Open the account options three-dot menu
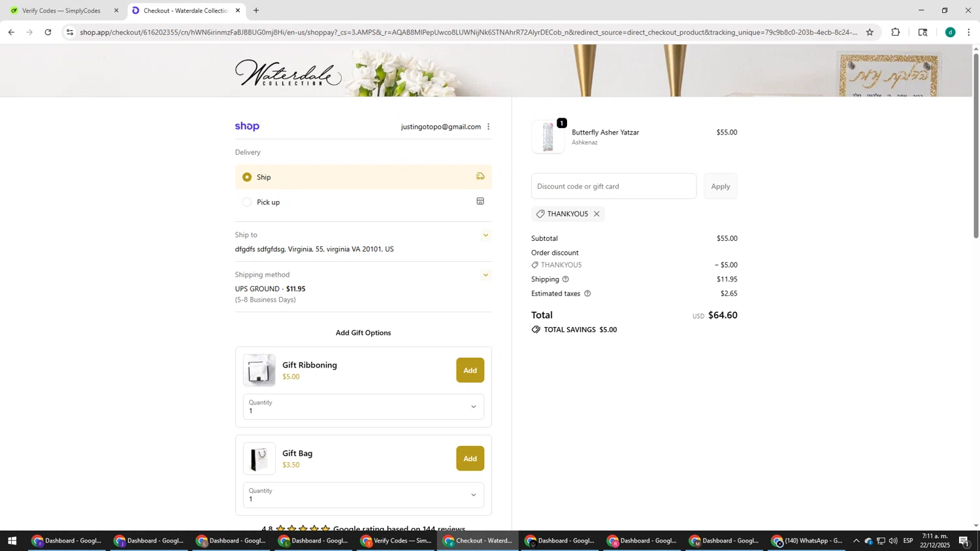 488,127
